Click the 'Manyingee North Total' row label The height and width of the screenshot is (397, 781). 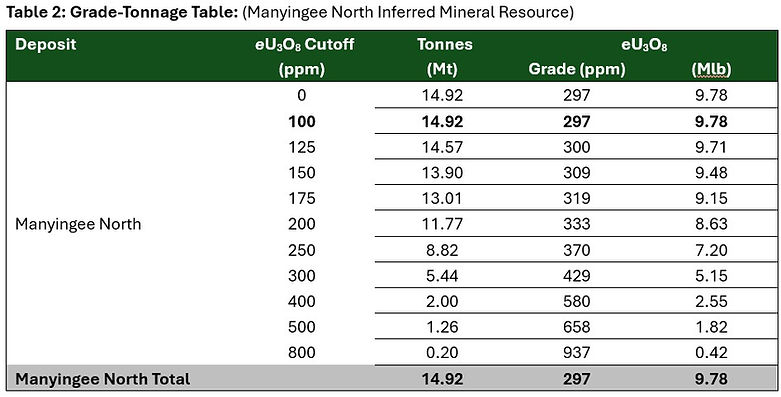tap(103, 380)
